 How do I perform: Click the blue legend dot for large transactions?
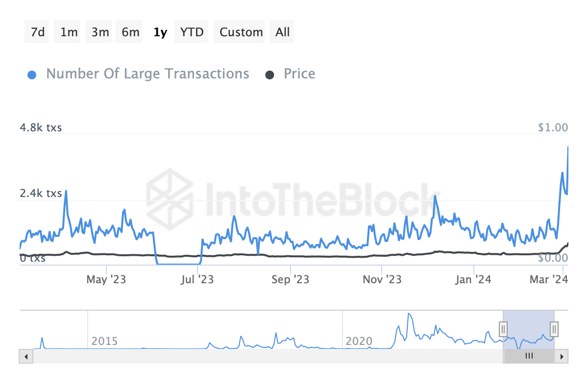[x=32, y=73]
